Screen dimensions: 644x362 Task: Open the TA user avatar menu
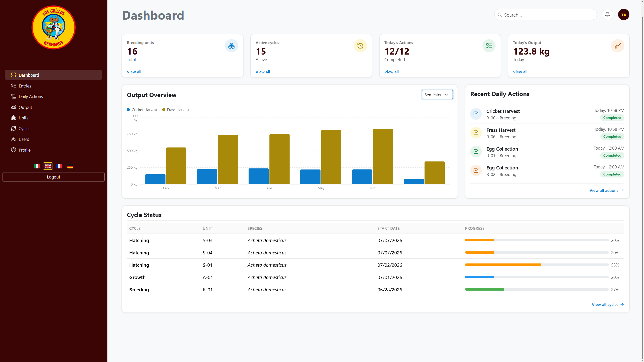coord(624,15)
